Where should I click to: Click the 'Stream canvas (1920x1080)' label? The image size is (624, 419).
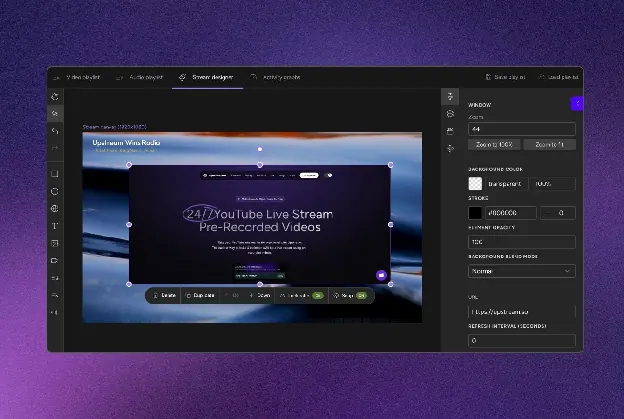115,127
